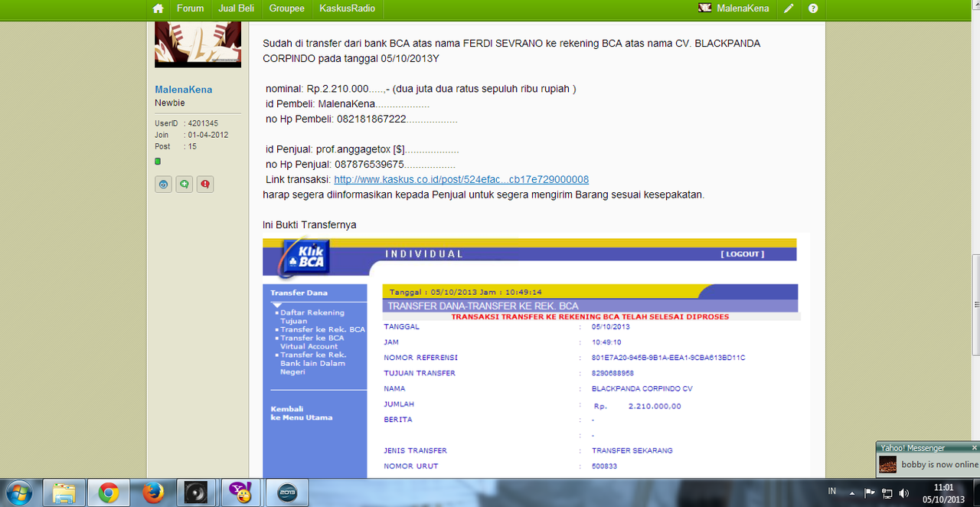Click the id Penjual prof.anggagetox line
This screenshot has width=980, height=507.
coord(362,149)
